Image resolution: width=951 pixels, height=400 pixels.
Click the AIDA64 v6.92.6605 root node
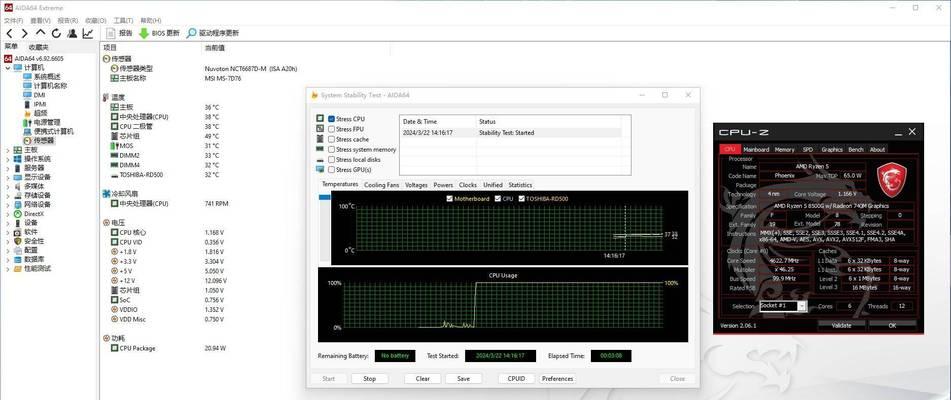click(39, 59)
